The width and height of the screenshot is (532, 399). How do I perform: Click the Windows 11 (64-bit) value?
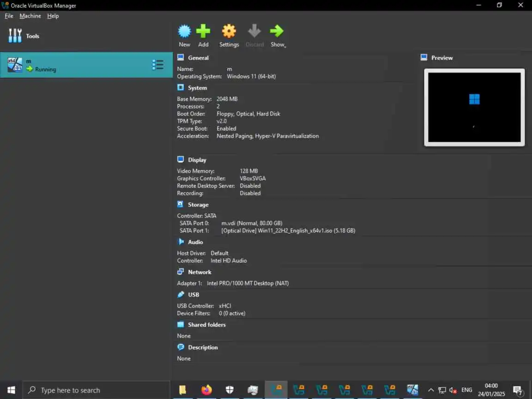(251, 76)
